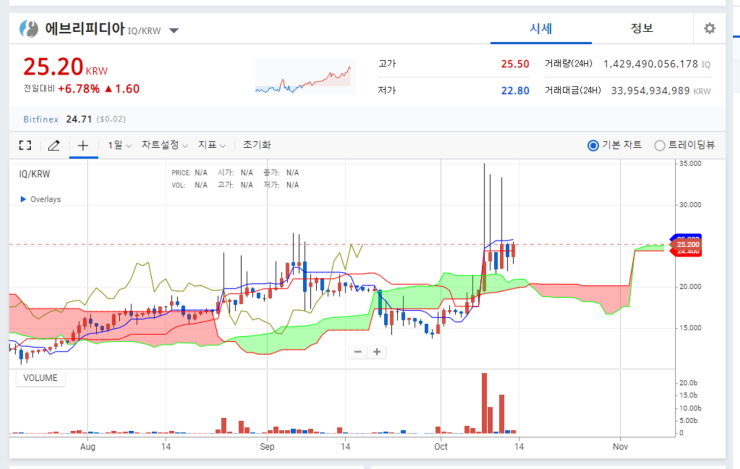Open the 차트설정 dropdown

(165, 145)
